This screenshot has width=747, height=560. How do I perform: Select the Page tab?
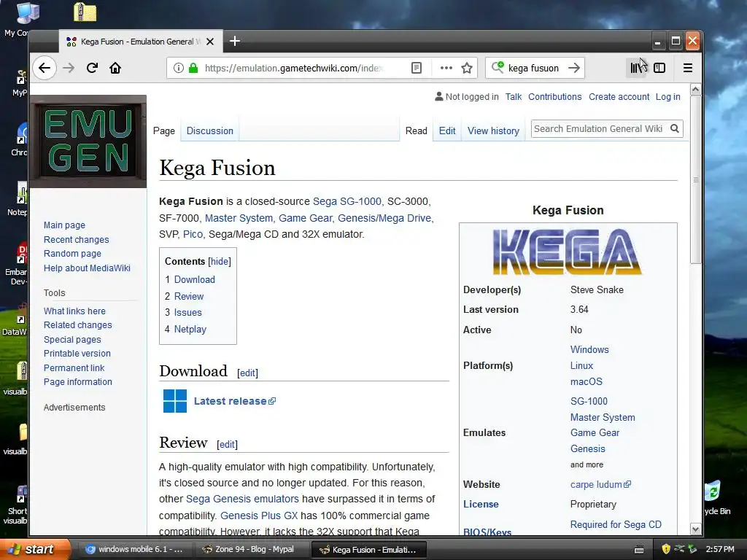pyautogui.click(x=164, y=131)
